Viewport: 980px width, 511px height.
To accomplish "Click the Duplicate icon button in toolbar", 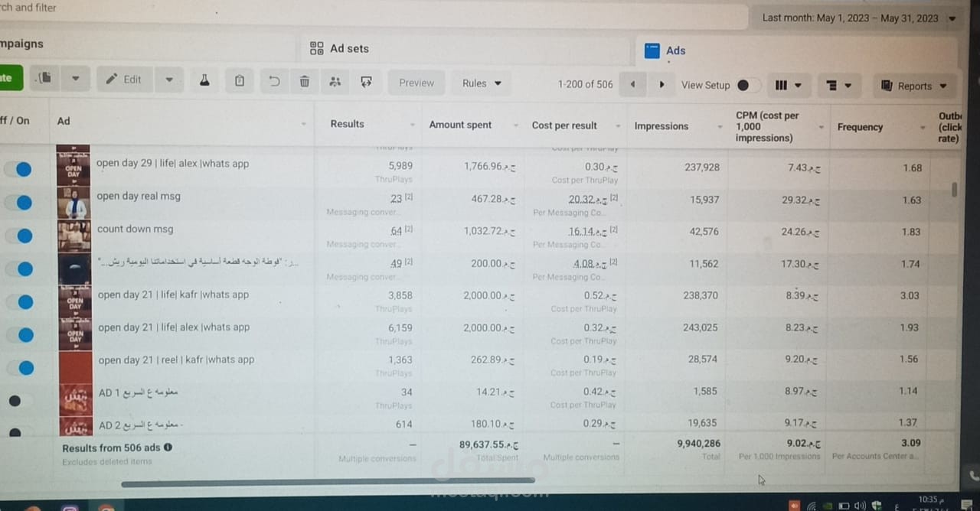I will 44,78.
